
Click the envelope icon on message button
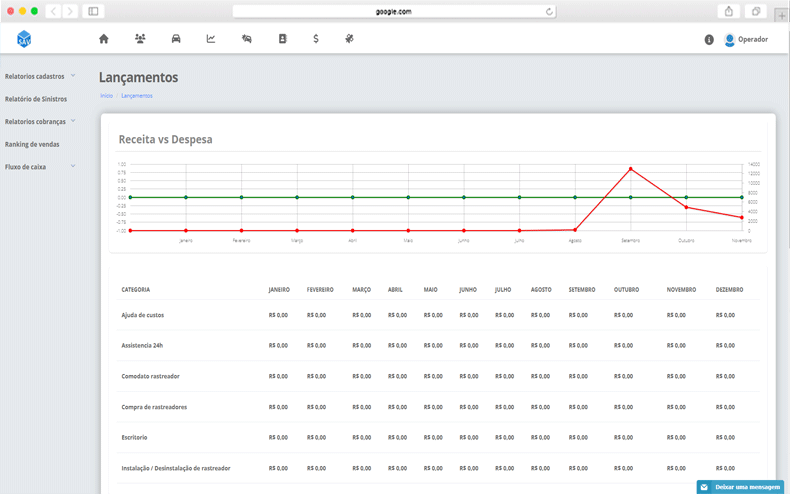[704, 487]
